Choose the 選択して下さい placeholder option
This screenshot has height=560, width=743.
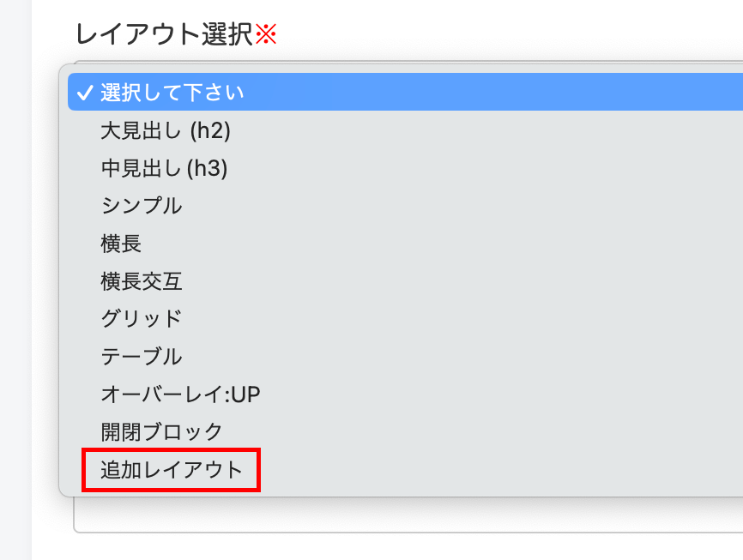(x=172, y=93)
